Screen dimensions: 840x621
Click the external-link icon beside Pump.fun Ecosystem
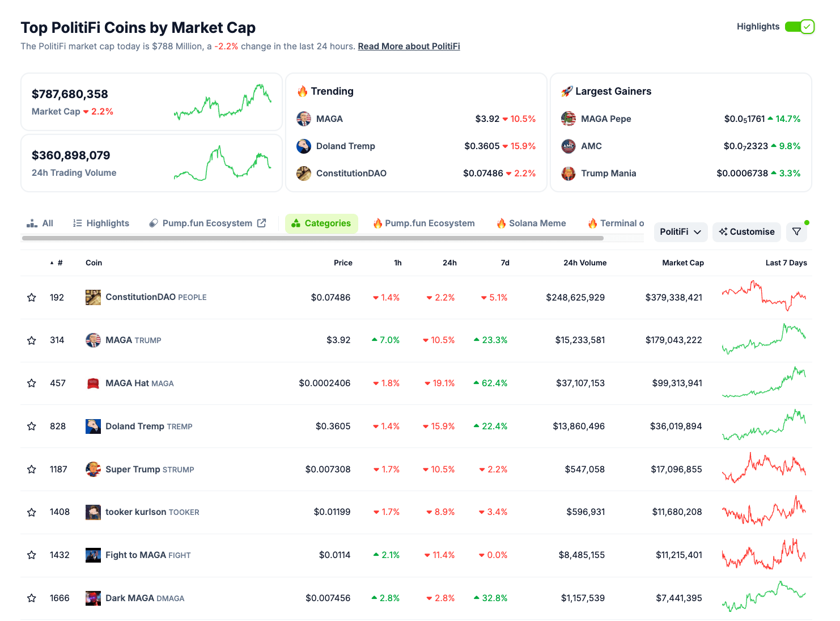click(x=261, y=223)
